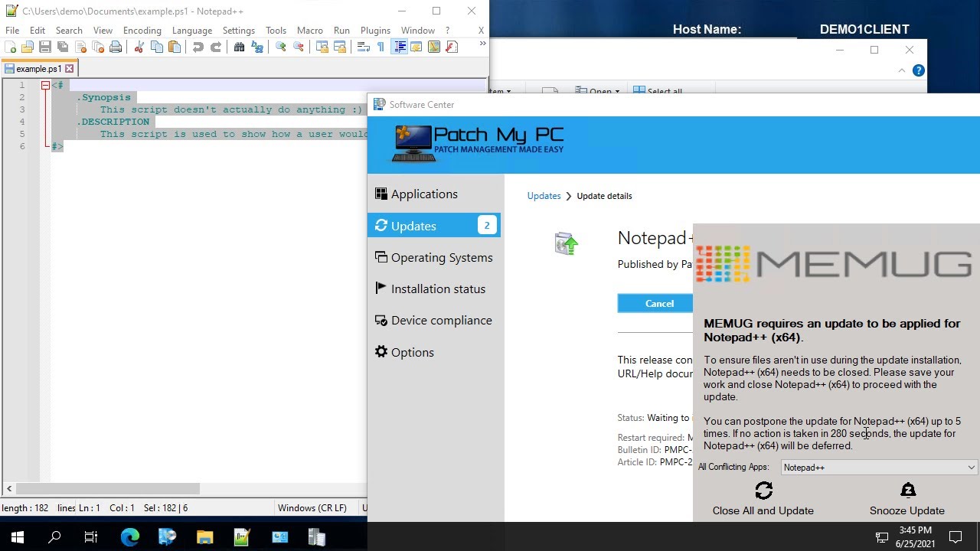Open the Language menu in Notepad++

pyautogui.click(x=192, y=31)
